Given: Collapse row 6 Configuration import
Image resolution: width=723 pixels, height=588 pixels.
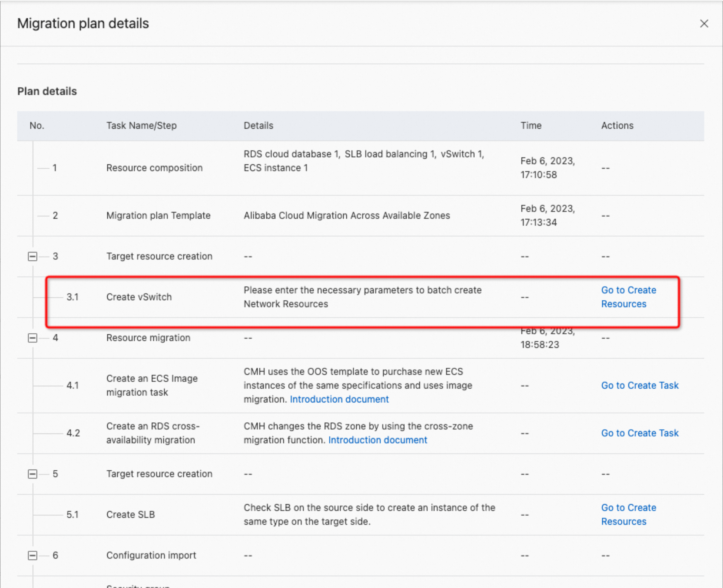Looking at the screenshot, I should point(32,556).
